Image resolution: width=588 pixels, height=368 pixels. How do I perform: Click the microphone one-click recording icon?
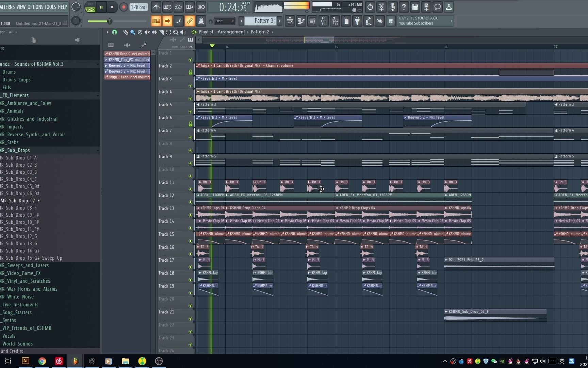(x=393, y=7)
